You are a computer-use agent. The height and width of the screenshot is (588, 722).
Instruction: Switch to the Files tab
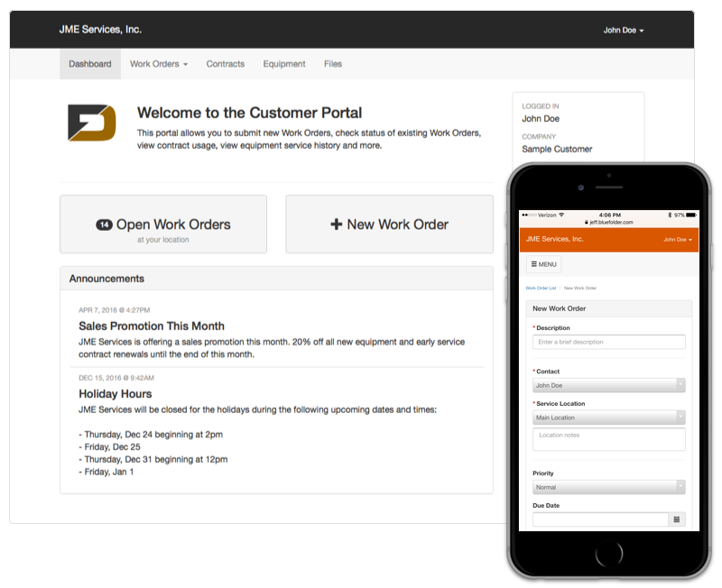[333, 64]
